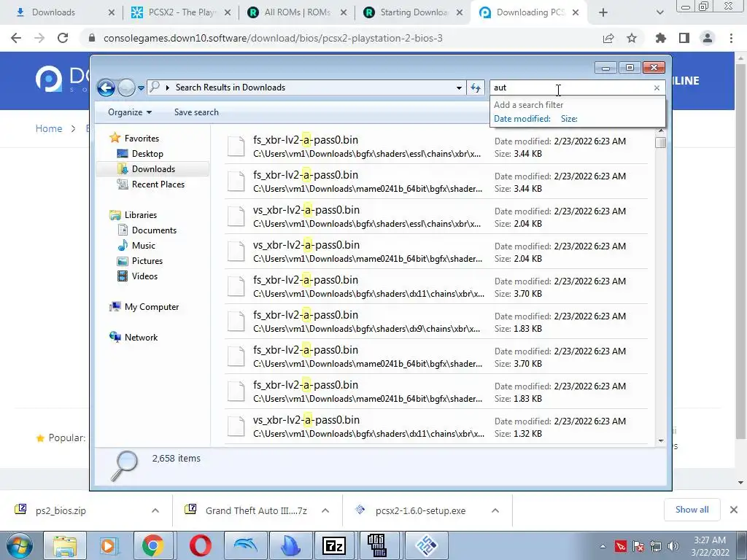Click the Save search button

point(196,112)
